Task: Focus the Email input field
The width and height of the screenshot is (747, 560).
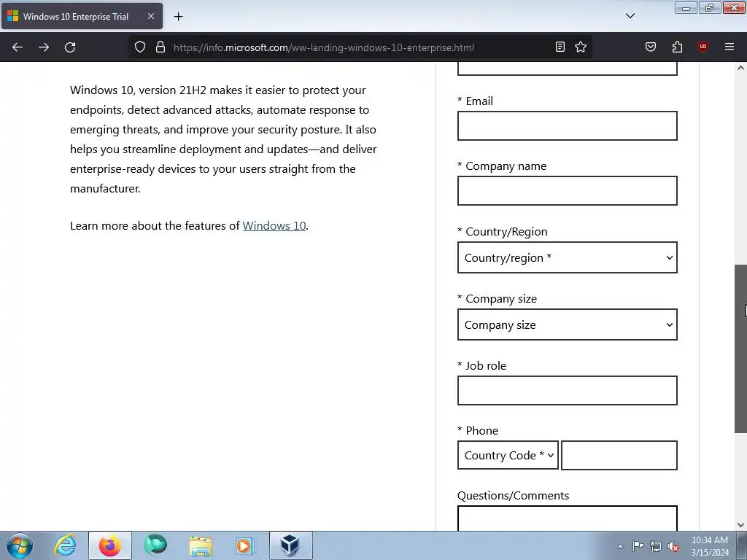Action: [x=567, y=125]
